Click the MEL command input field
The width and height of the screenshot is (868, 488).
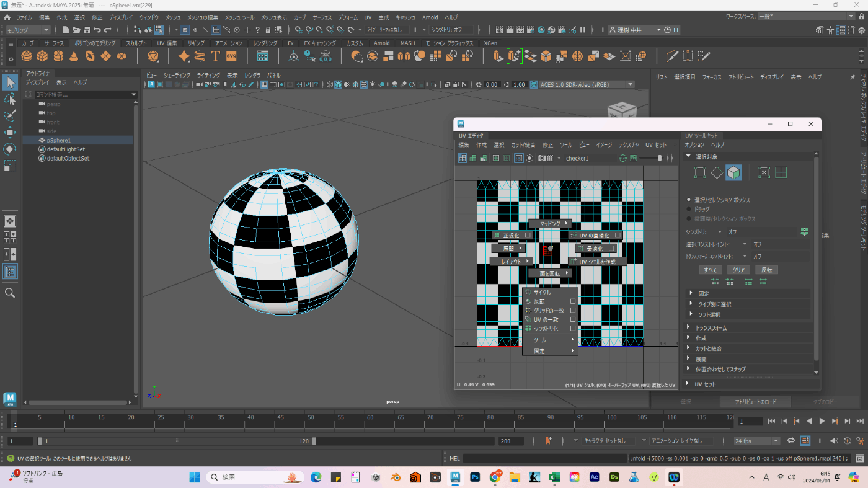pos(545,458)
